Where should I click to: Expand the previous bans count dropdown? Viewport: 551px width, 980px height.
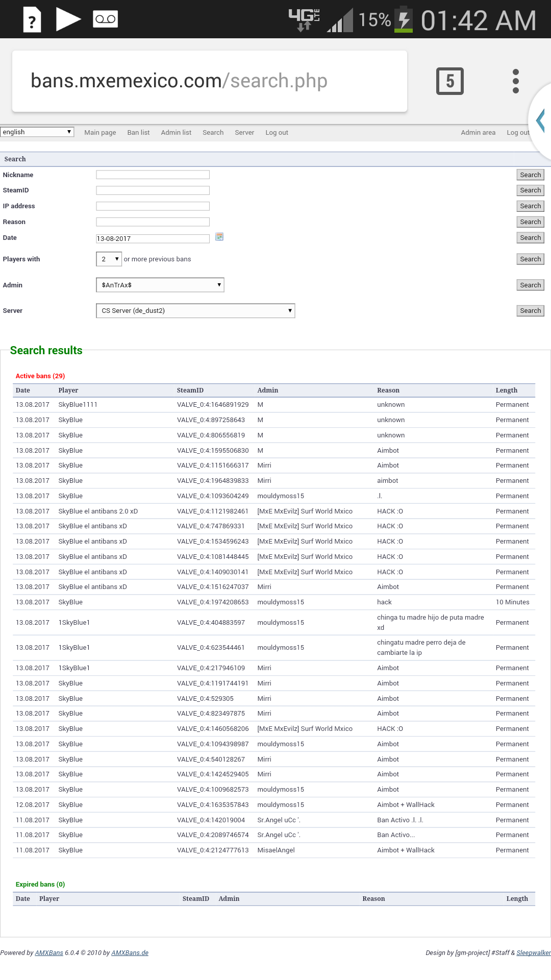[109, 259]
